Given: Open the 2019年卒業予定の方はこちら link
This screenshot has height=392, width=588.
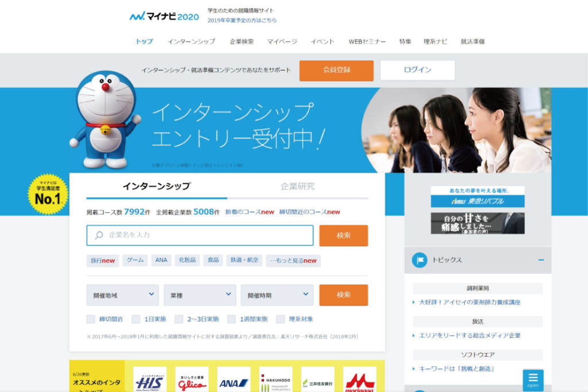Looking at the screenshot, I should [242, 20].
